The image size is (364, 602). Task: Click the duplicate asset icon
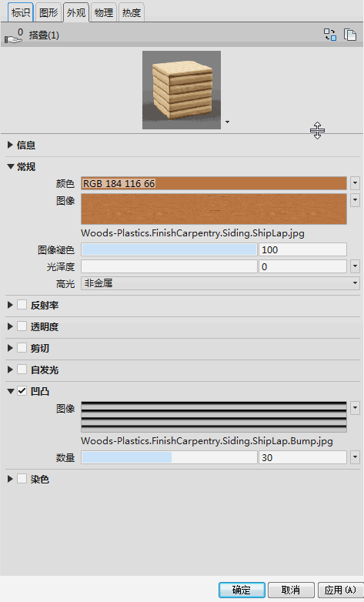click(350, 35)
